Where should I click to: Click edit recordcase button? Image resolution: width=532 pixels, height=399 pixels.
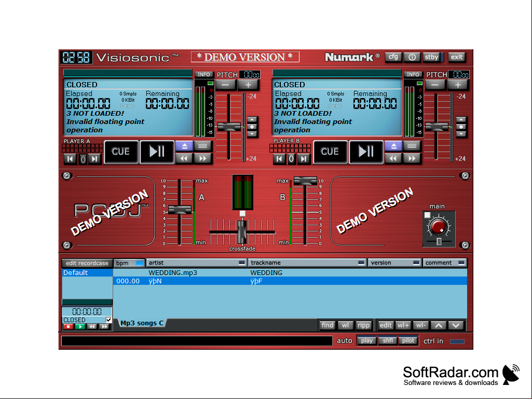point(87,263)
